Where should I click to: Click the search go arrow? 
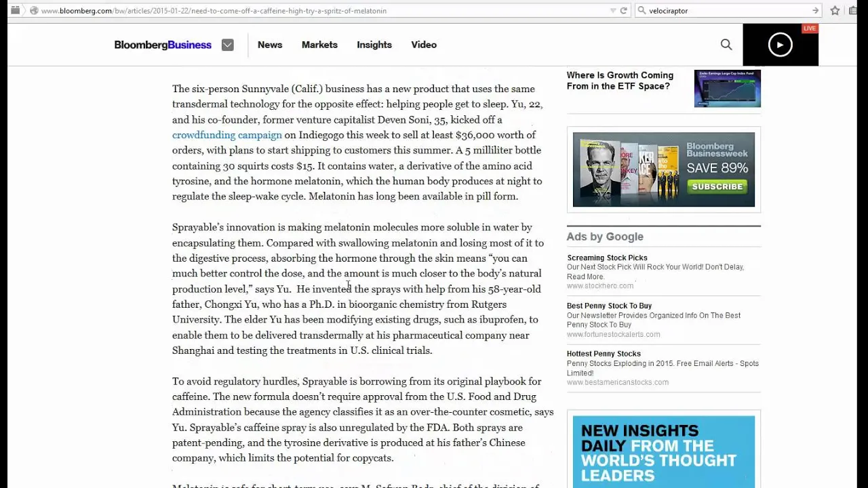point(816,10)
